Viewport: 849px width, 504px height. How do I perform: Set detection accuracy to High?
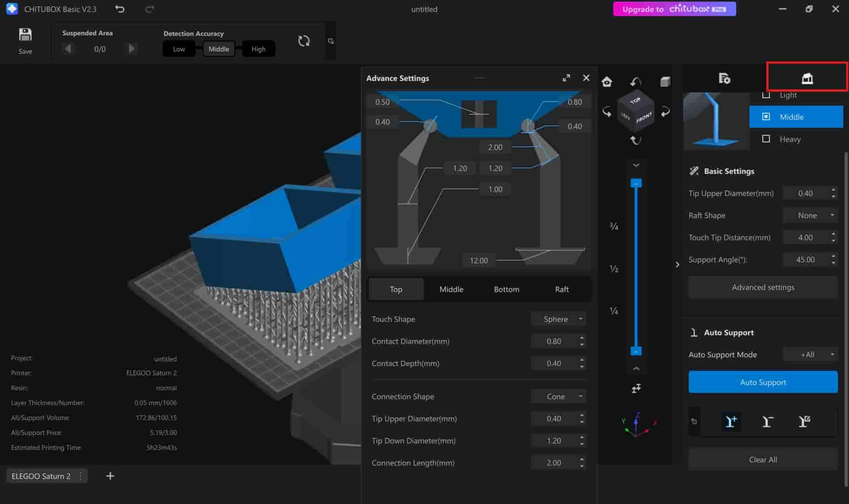259,49
